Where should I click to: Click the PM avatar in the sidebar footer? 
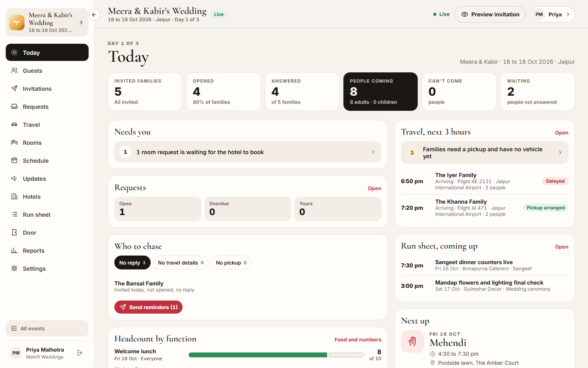[x=16, y=353]
